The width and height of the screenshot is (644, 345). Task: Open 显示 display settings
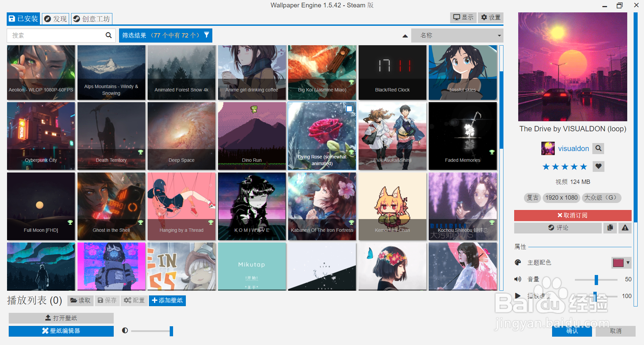[463, 17]
